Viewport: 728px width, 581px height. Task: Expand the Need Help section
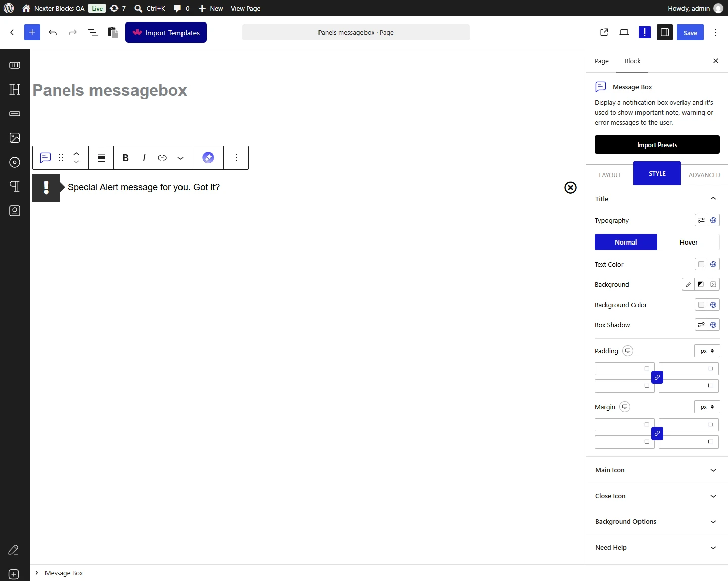tap(657, 547)
